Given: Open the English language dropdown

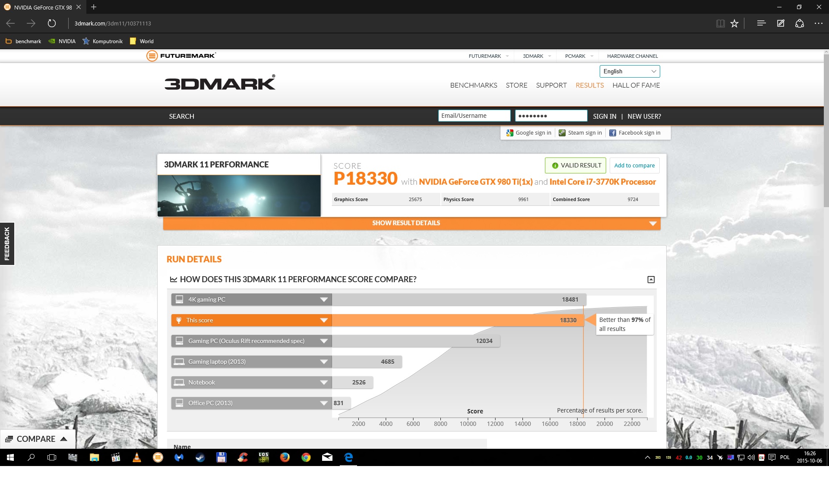Looking at the screenshot, I should [x=630, y=71].
